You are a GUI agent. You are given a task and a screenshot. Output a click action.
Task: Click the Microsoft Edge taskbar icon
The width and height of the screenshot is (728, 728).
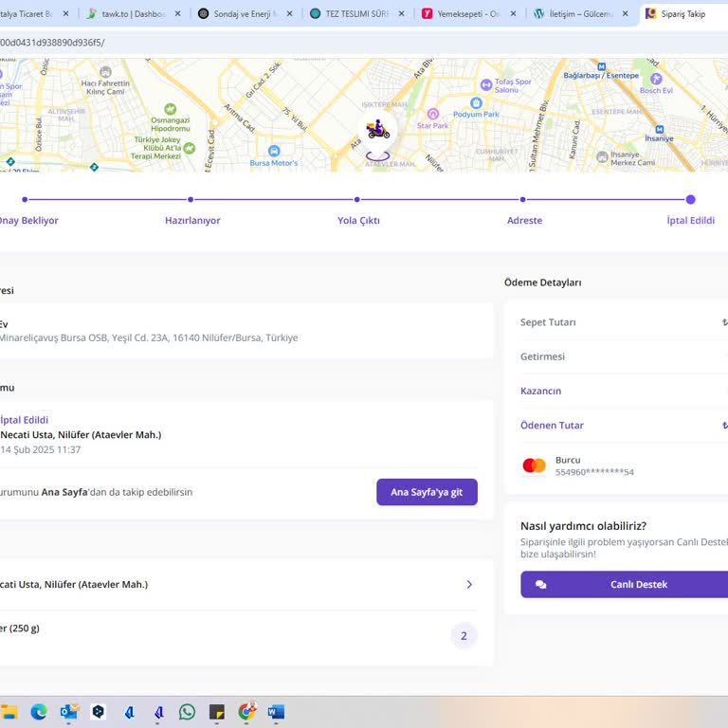(38, 712)
